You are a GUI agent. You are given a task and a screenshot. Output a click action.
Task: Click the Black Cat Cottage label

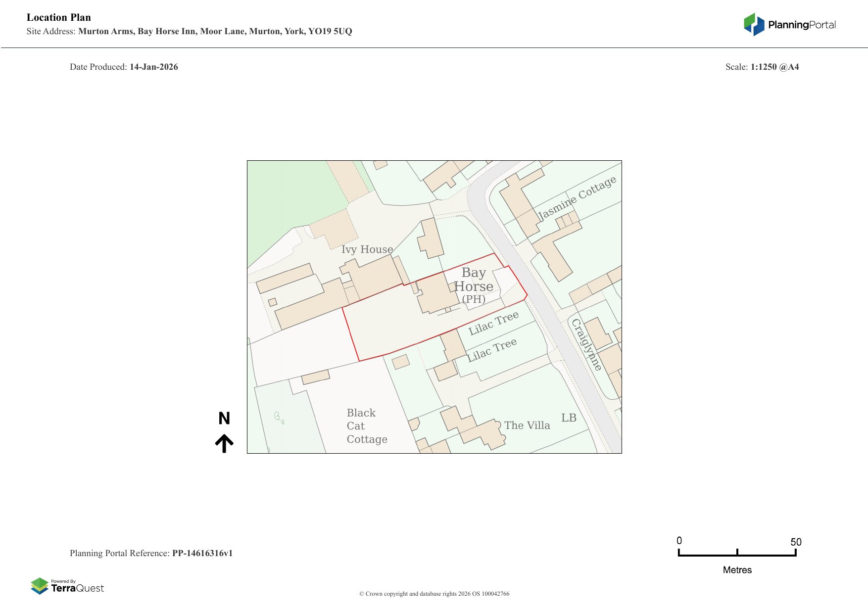(366, 426)
